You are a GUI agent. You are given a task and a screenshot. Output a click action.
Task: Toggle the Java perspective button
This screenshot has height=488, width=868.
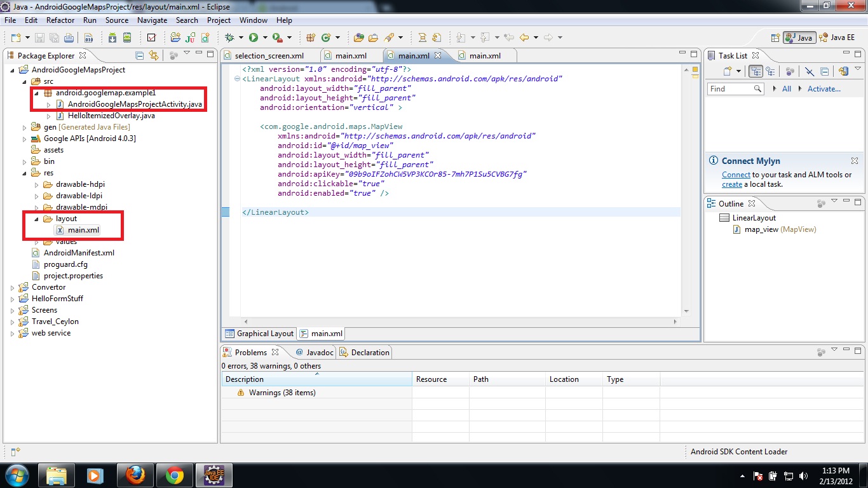tap(799, 37)
